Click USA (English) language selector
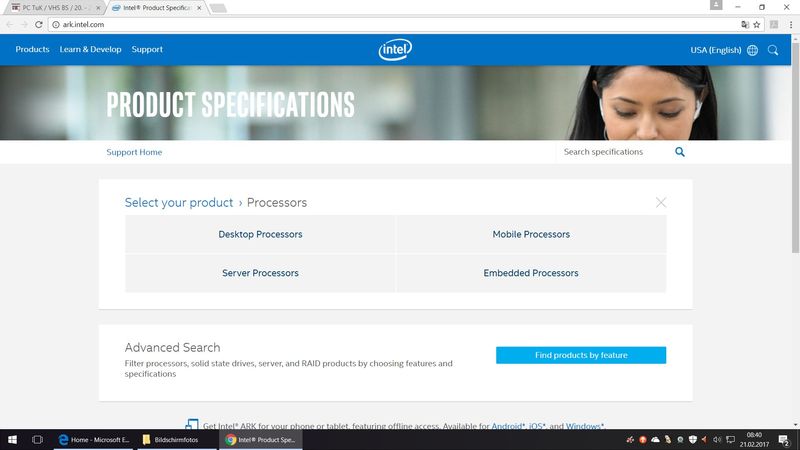This screenshot has height=450, width=800. pos(715,50)
